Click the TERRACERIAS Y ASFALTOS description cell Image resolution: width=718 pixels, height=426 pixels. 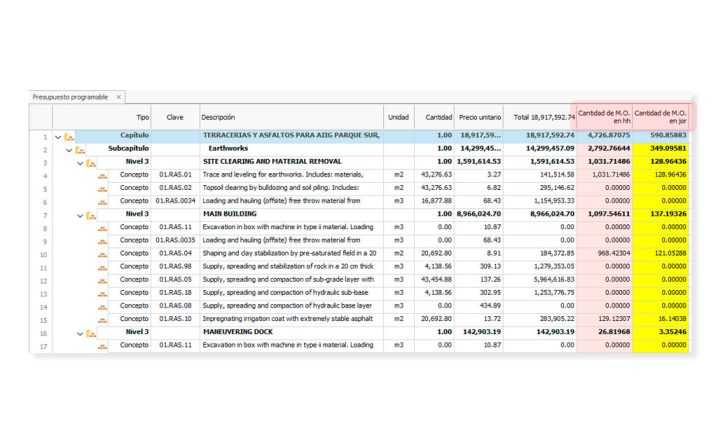[x=291, y=135]
